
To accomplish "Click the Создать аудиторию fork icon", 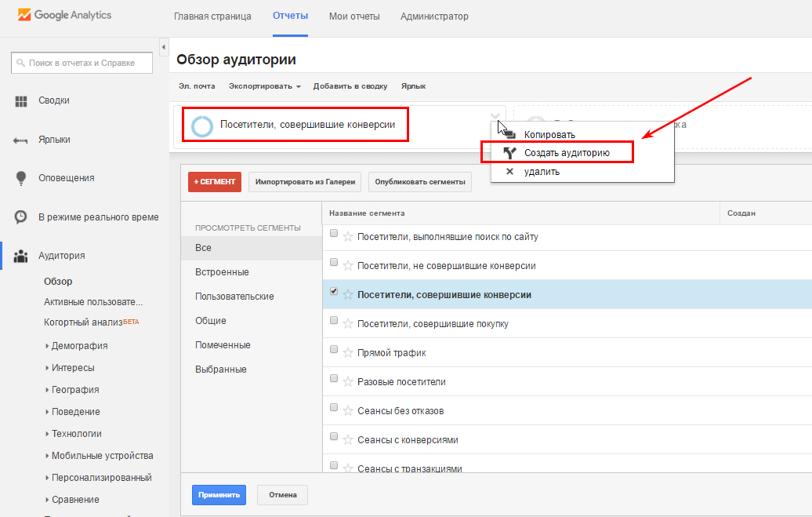I will (510, 153).
